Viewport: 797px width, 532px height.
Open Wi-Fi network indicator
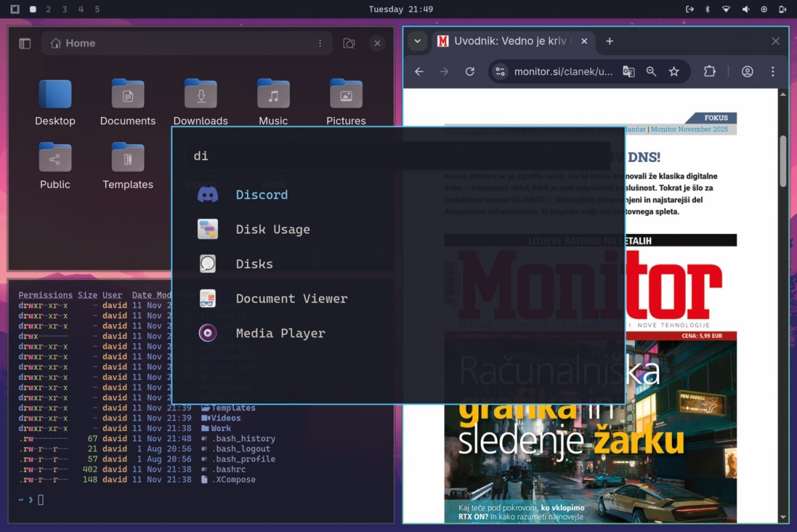727,9
